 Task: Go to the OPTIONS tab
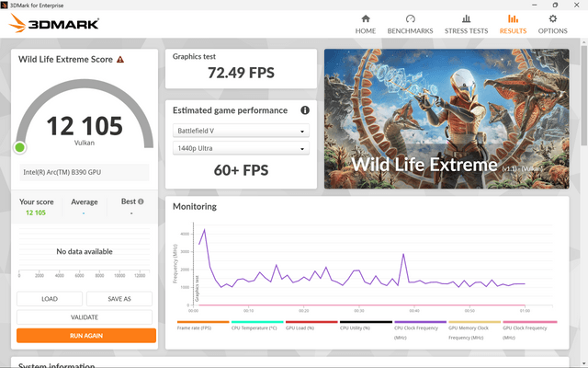pos(553,25)
